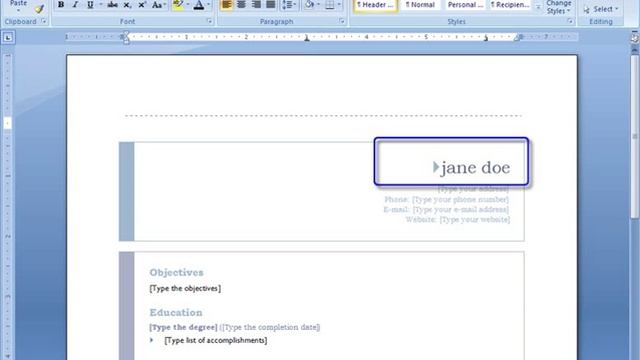Open the shading color dropdown arrow
Viewport: 640px width, 360px height.
coord(318,4)
